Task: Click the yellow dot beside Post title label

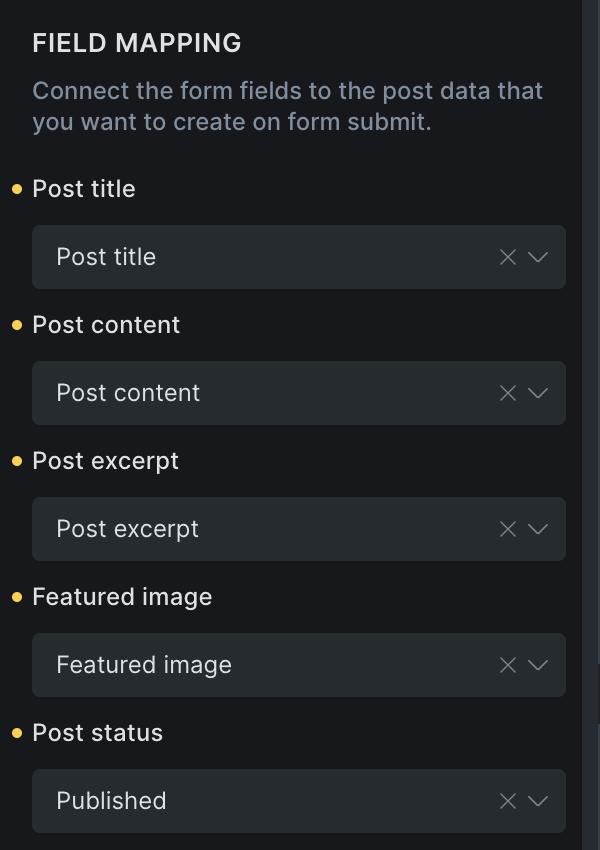Action: pos(17,189)
